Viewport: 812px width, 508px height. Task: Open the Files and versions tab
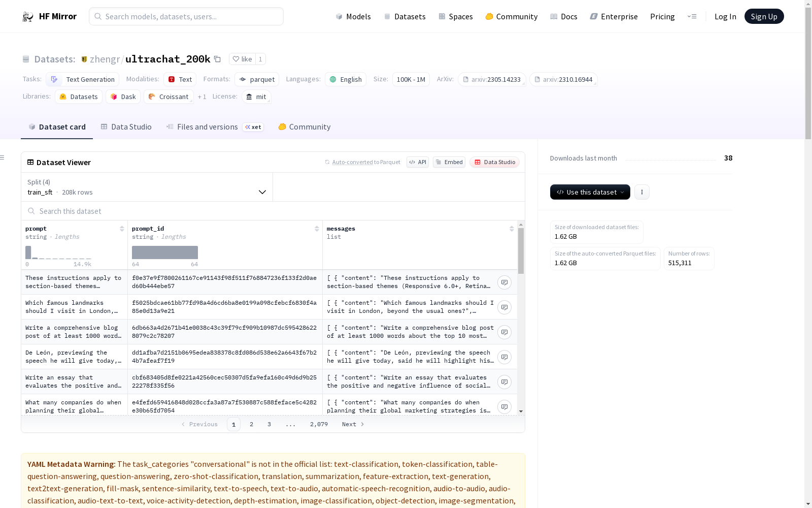[215, 127]
